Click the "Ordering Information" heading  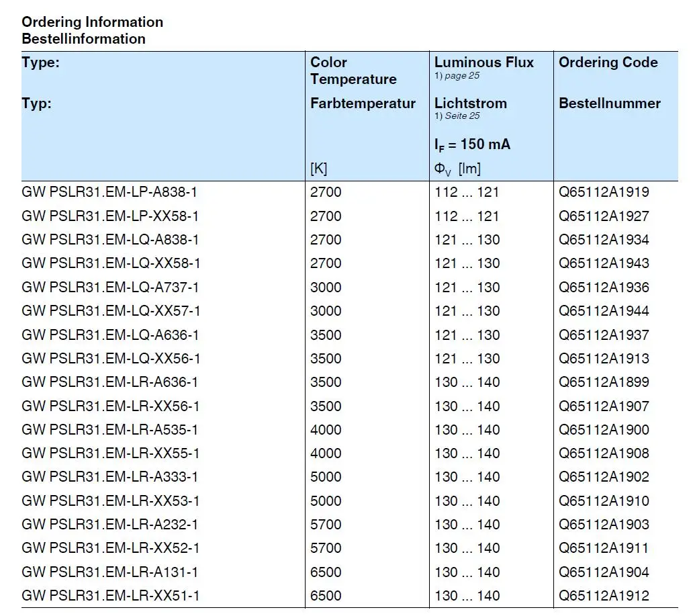tap(92, 22)
